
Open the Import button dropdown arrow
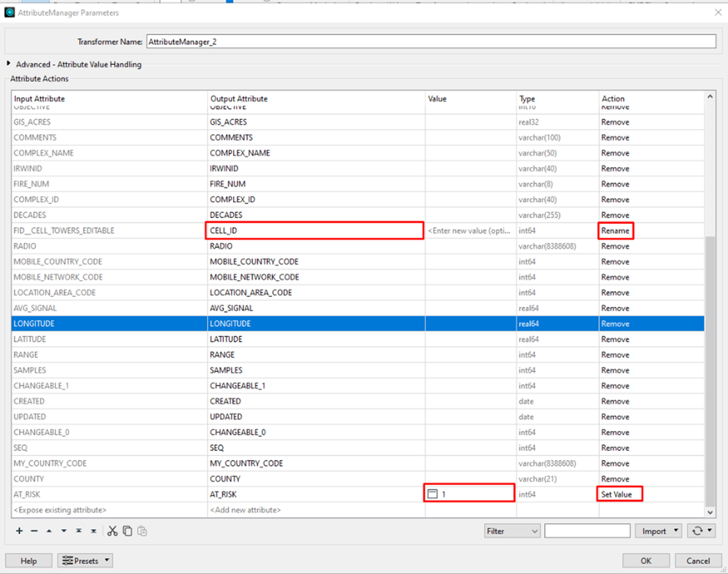(x=676, y=530)
